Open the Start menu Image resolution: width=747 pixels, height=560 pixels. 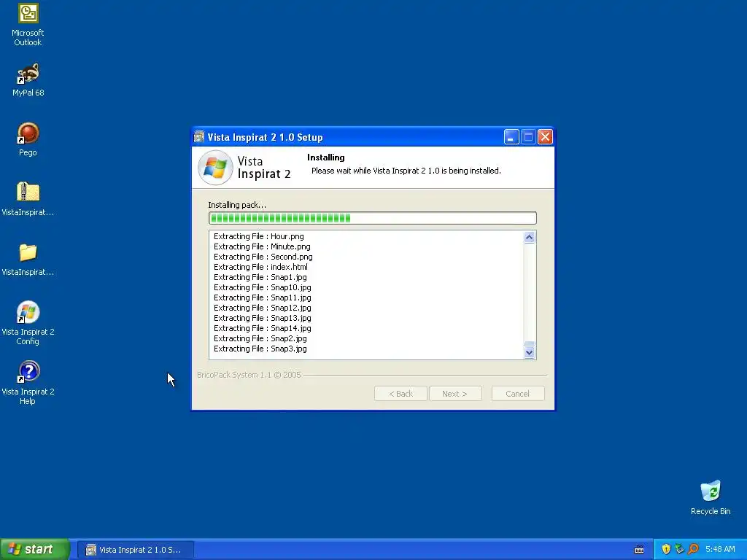point(35,549)
